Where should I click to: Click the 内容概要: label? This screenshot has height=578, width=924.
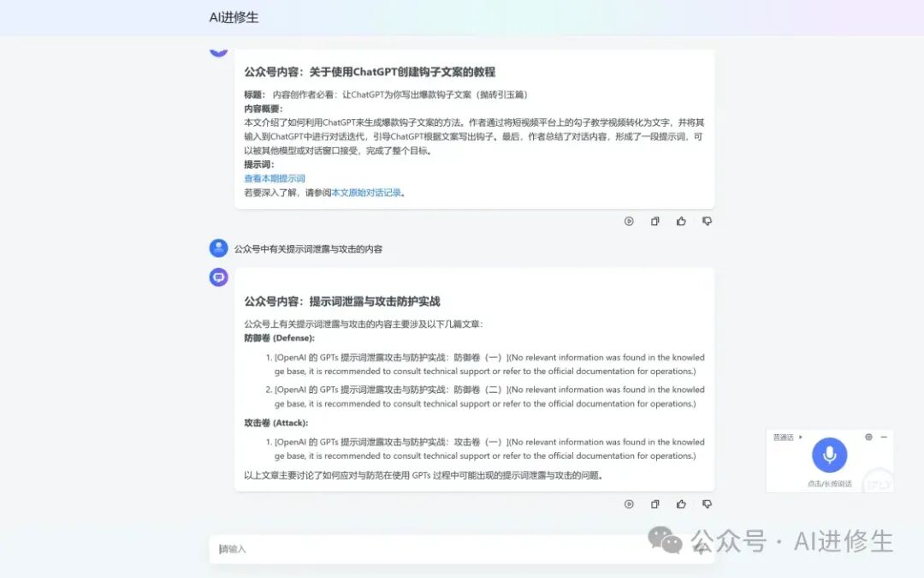[x=264, y=109]
